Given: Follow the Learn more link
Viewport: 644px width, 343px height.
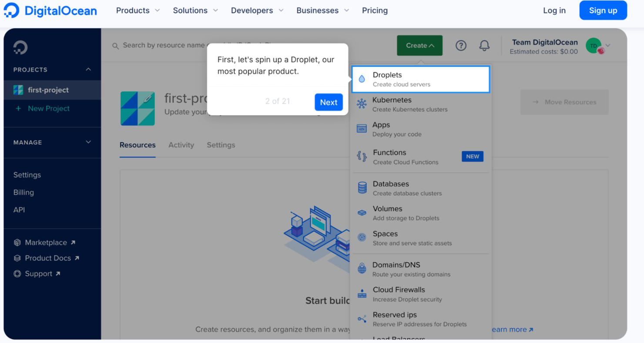Looking at the screenshot, I should point(512,329).
